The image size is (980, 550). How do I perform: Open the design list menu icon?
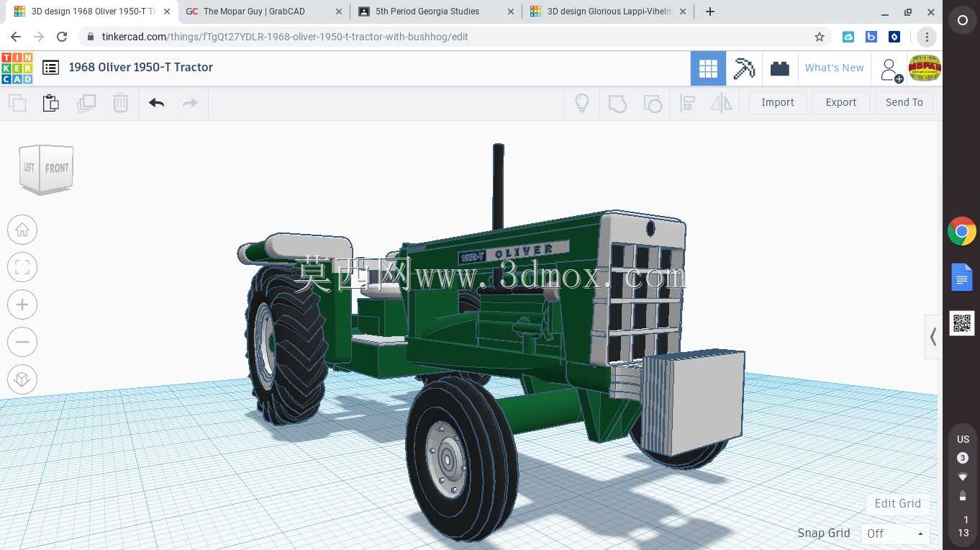50,68
